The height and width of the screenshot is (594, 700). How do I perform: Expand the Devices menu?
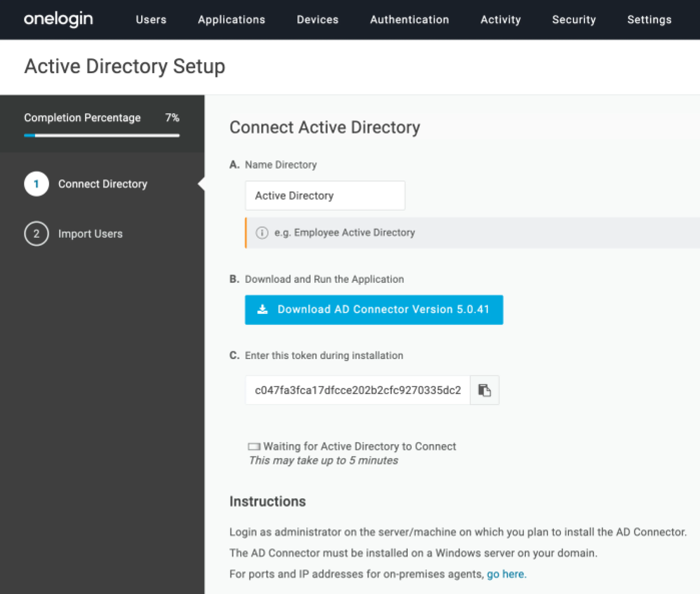318,19
